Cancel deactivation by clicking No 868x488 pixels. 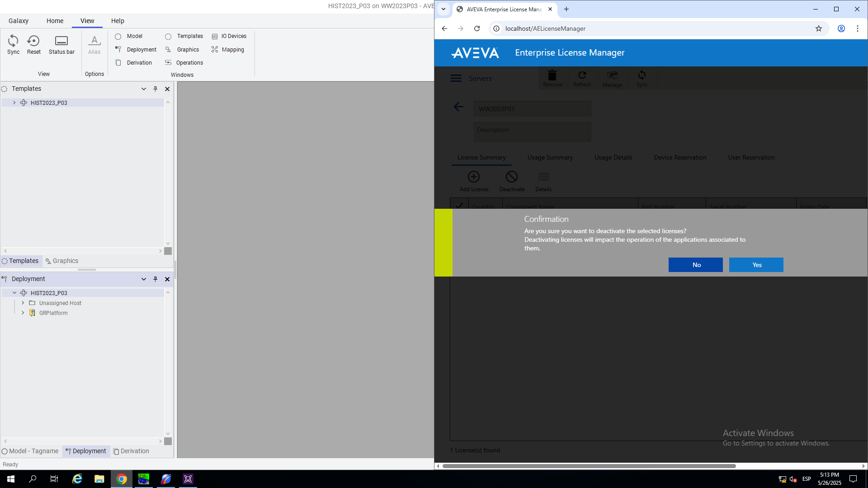[x=695, y=265]
